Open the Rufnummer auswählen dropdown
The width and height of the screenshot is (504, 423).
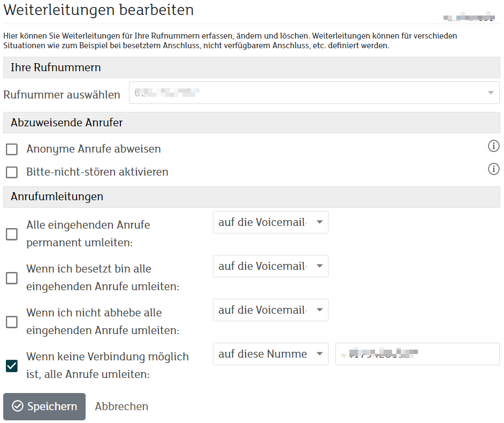pyautogui.click(x=314, y=93)
